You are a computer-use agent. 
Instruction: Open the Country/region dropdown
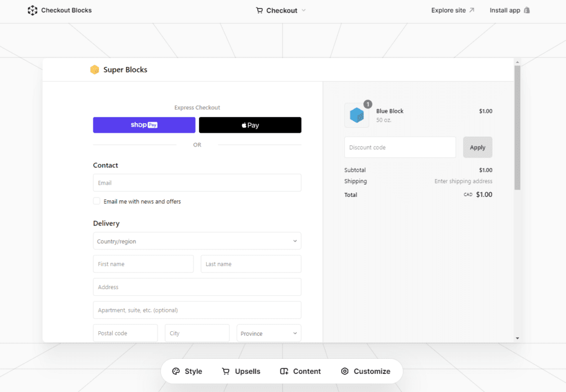pyautogui.click(x=197, y=241)
